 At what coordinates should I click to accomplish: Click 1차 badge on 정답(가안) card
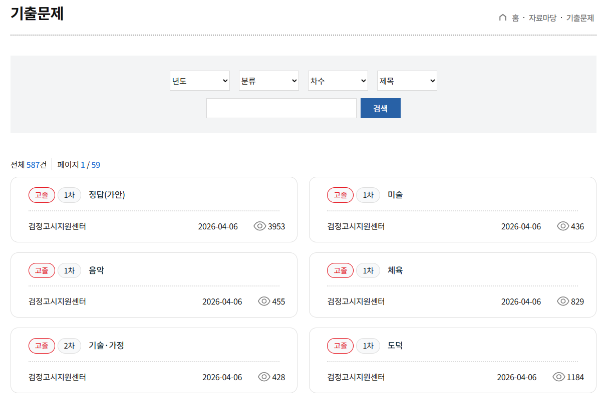[69, 195]
